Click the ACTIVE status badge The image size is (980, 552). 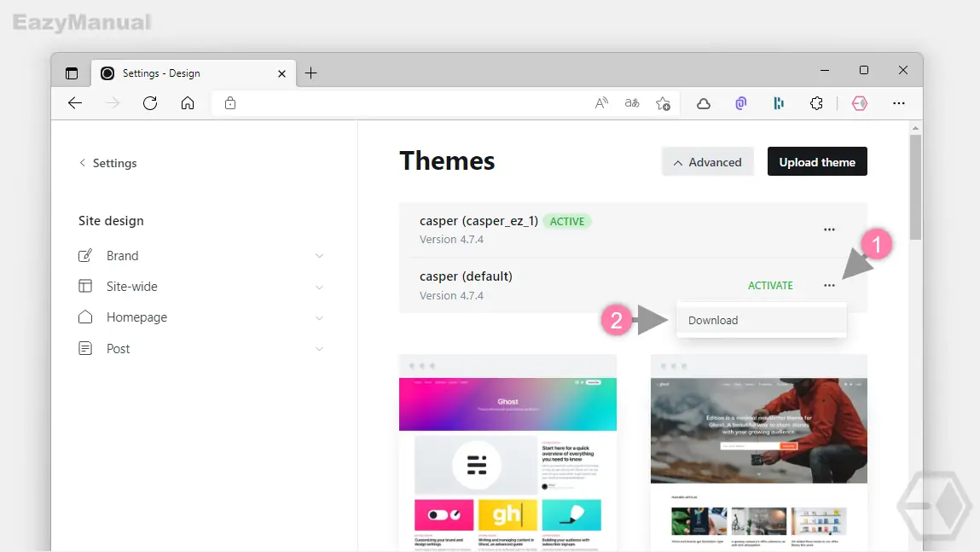(567, 221)
